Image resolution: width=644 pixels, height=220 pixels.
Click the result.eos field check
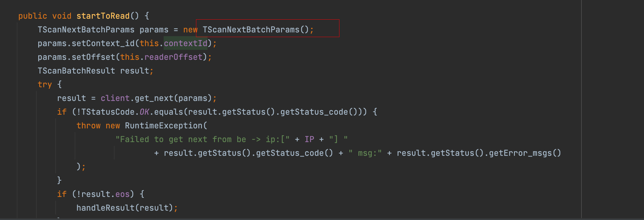(105, 194)
